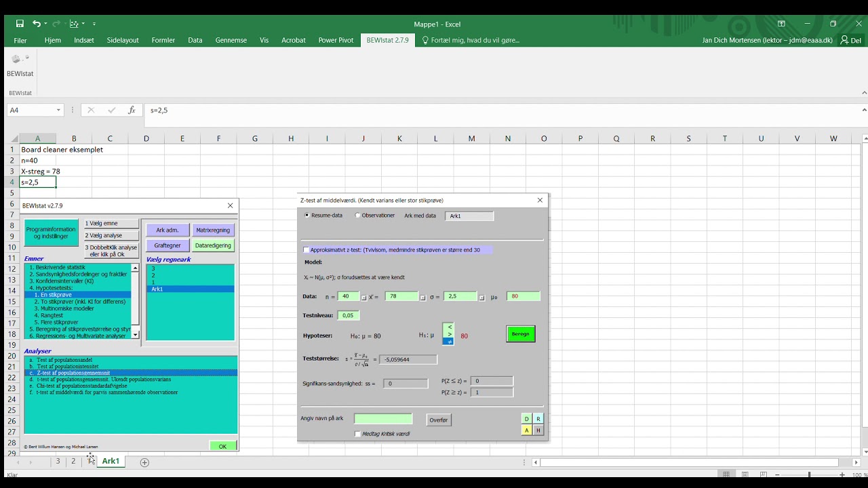This screenshot has width=868, height=488.
Task: Open Ribbon Display Options icon in title bar
Action: 781,24
